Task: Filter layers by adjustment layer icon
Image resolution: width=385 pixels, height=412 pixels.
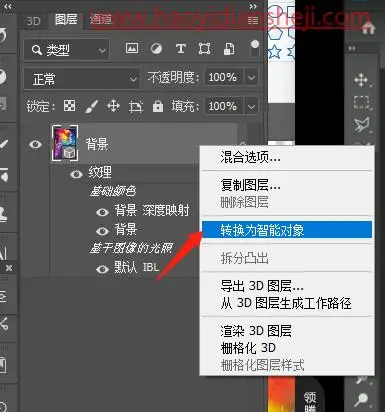Action: 156,49
